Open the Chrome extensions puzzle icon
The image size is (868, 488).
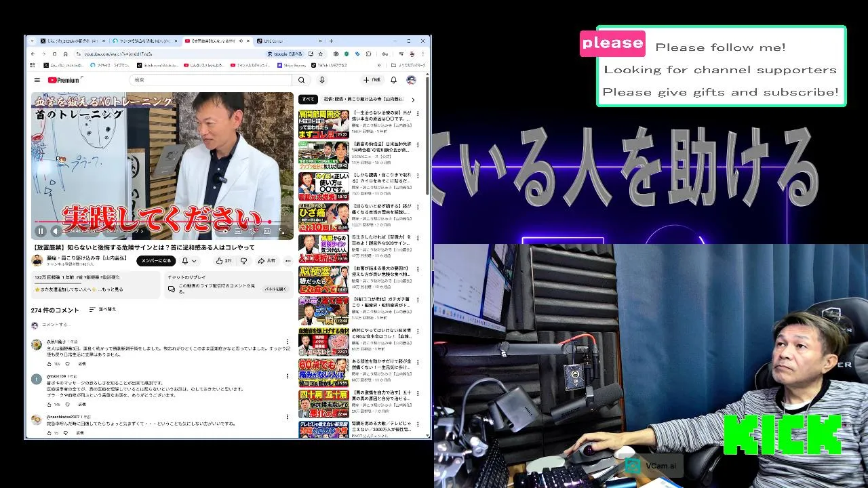[368, 54]
